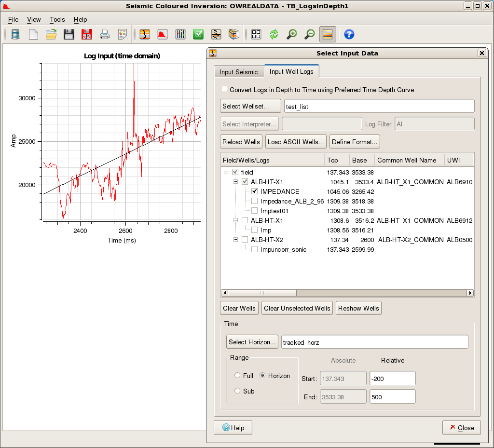This screenshot has height=448, width=494.
Task: Click the Reshow Wells button
Action: click(x=358, y=308)
